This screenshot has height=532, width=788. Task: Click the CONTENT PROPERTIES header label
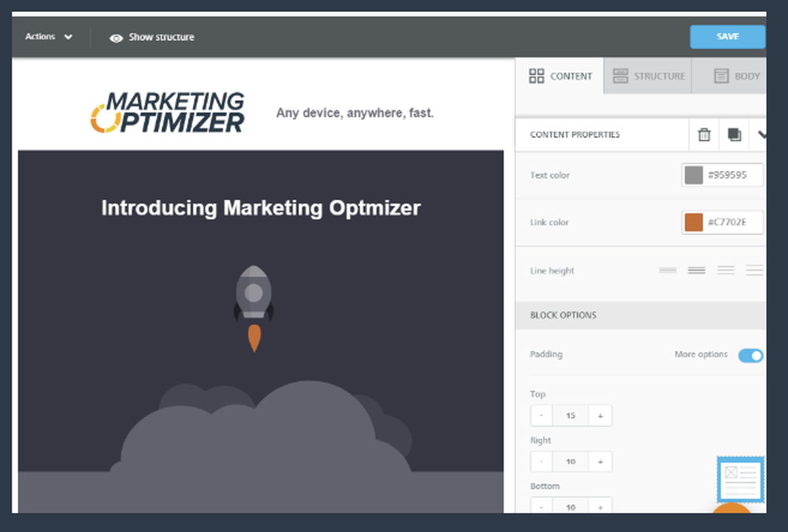pyautogui.click(x=575, y=135)
